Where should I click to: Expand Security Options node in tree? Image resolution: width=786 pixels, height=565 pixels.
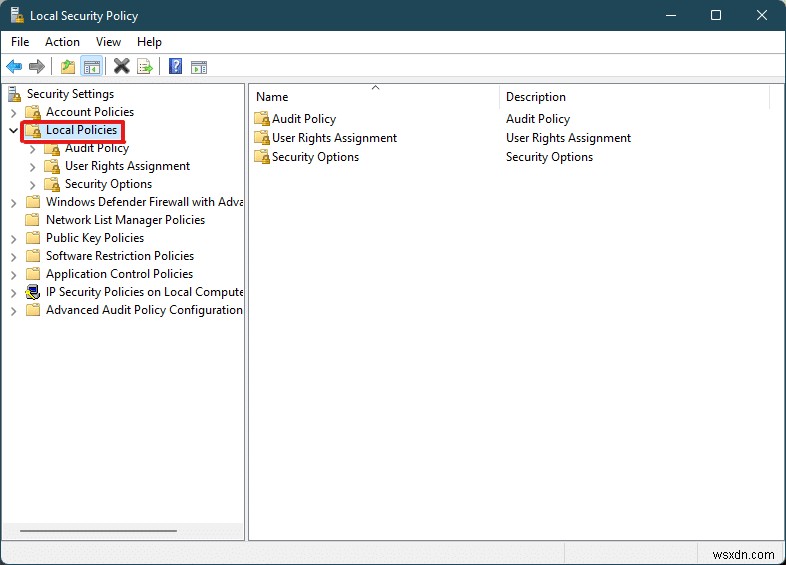(33, 185)
